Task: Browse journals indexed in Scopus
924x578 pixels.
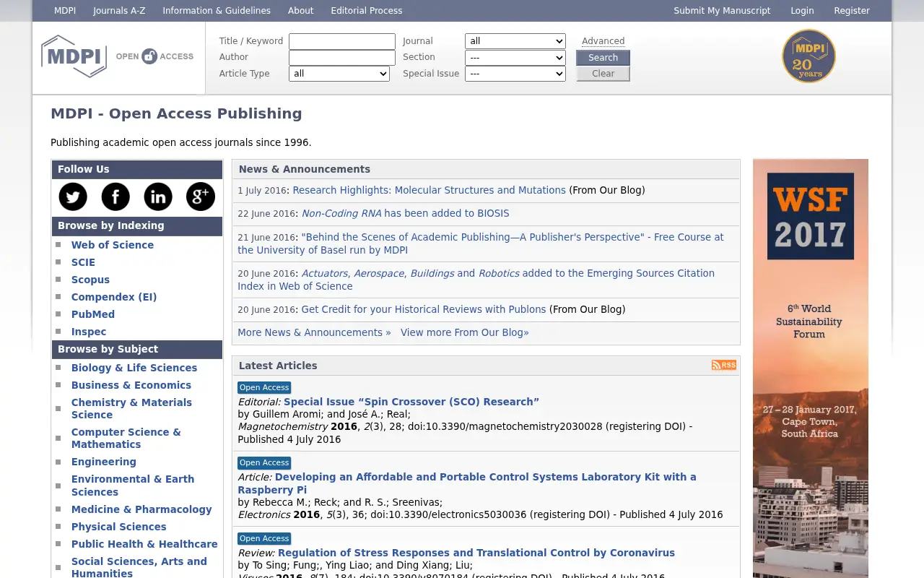Action: [x=91, y=280]
